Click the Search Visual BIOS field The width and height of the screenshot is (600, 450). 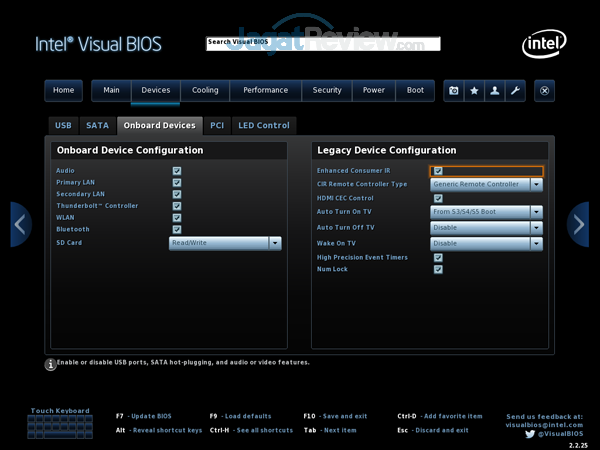tap(322, 43)
